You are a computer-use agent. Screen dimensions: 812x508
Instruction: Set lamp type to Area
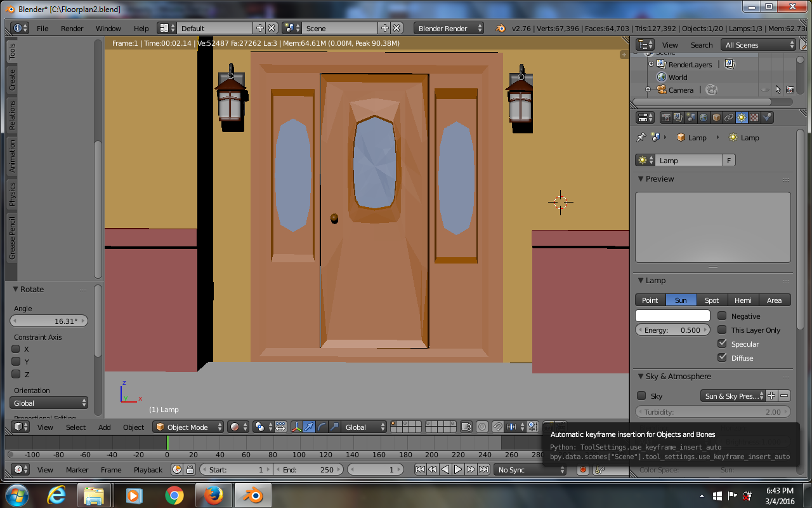tap(775, 300)
